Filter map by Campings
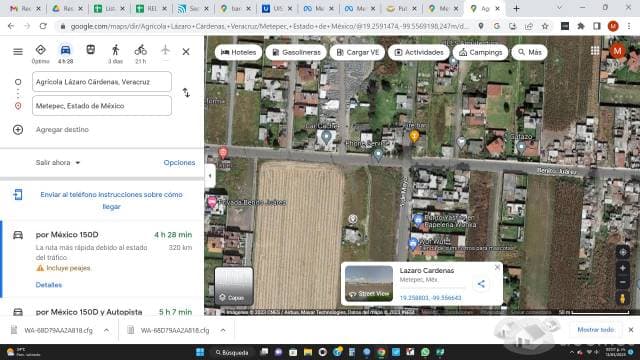 pos(480,52)
